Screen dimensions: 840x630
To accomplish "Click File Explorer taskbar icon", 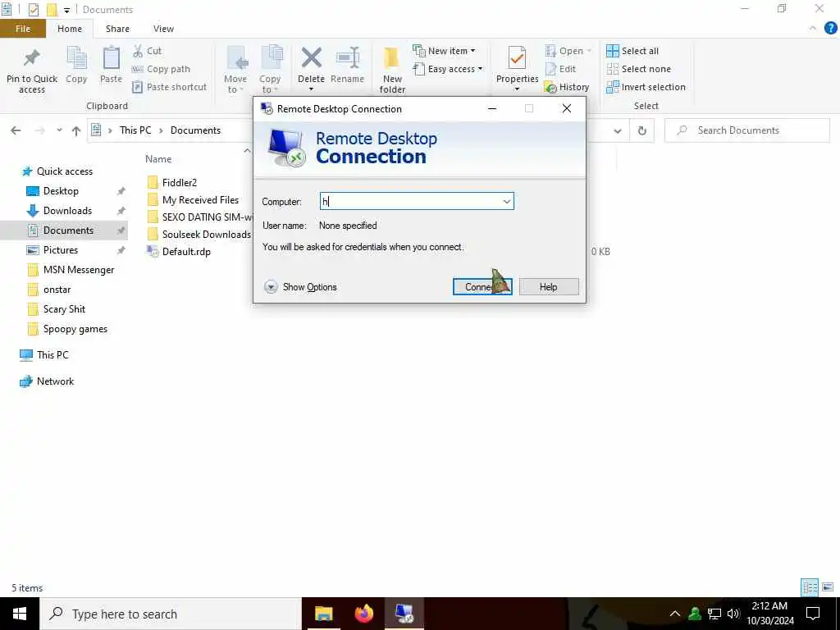I will [x=323, y=614].
